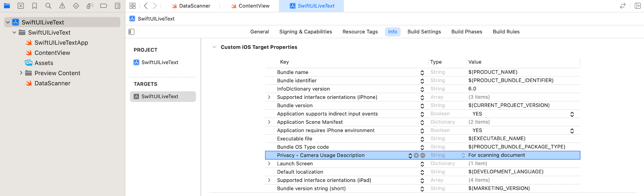Click SwiftUILiveText in the jump bar
Image resolution: width=644 pixels, height=196 pixels.
click(x=156, y=19)
